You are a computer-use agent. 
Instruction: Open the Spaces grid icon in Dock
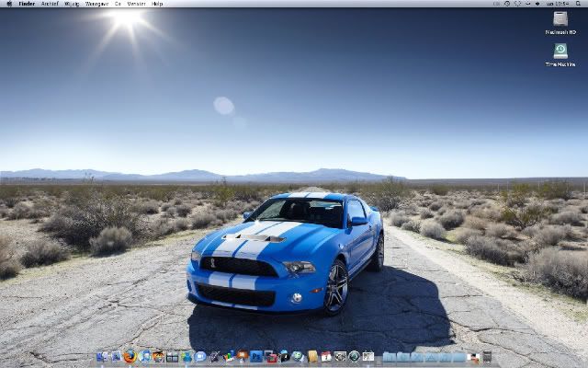coord(172,357)
